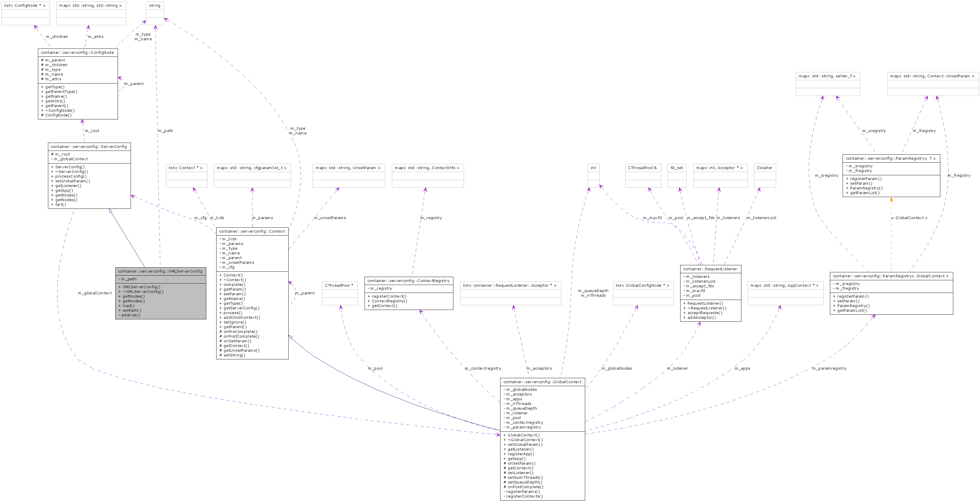This screenshot has width=980, height=502.
Task: Click the processConfig() method in ServerConfig
Action: (x=69, y=176)
